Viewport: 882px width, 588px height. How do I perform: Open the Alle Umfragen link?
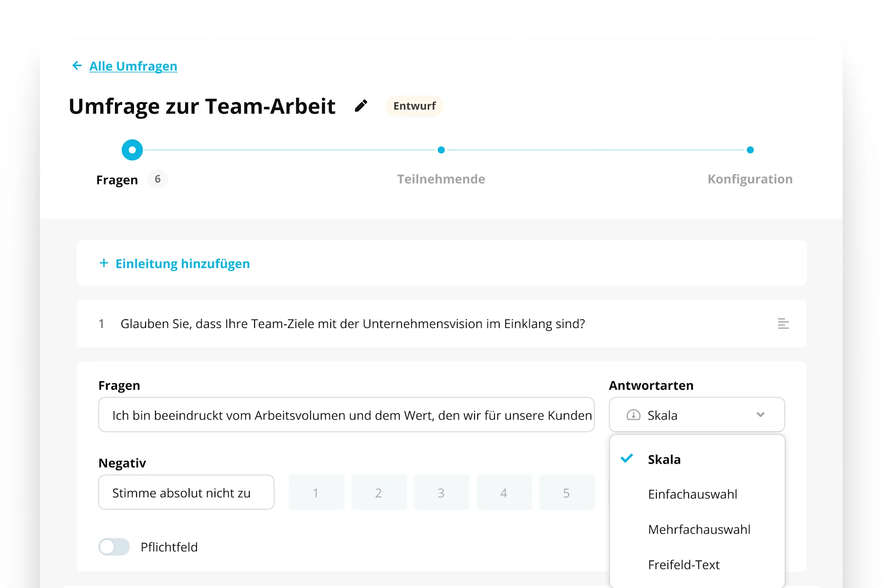(133, 66)
